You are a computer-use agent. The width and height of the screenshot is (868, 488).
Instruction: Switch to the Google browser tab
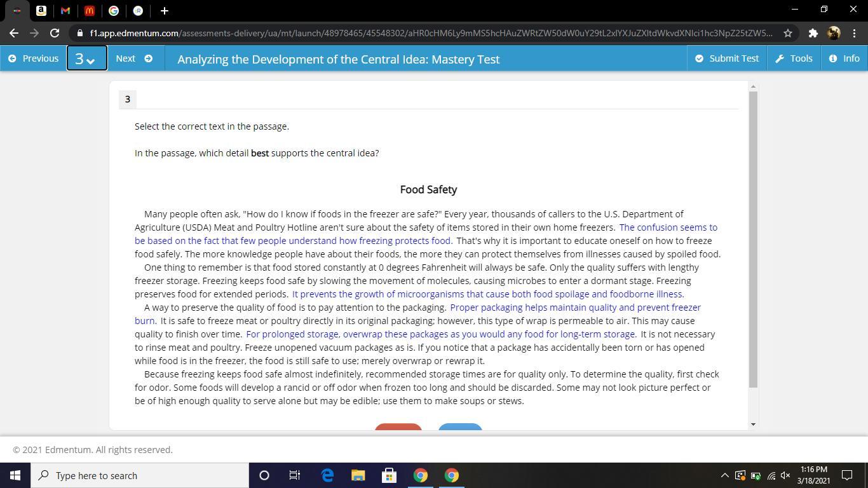coord(114,11)
